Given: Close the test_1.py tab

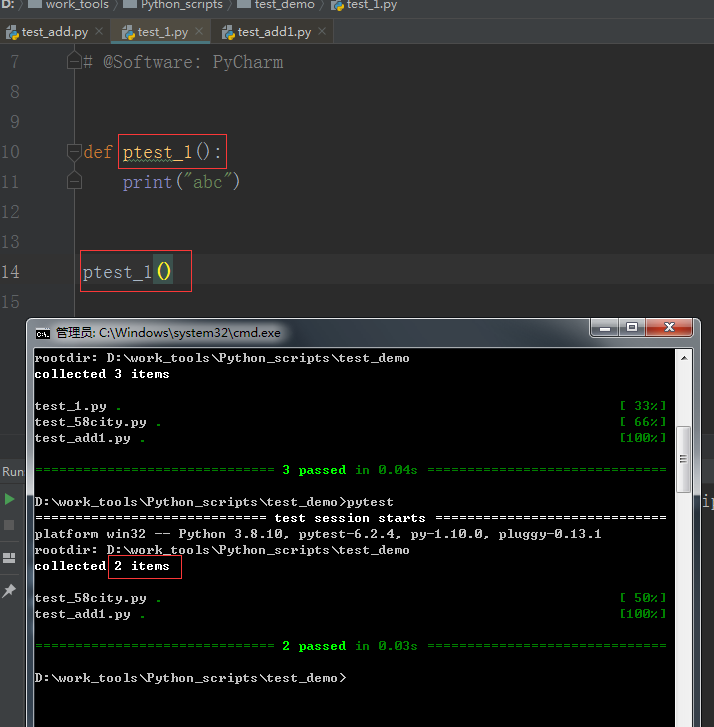Looking at the screenshot, I should click(x=199, y=32).
